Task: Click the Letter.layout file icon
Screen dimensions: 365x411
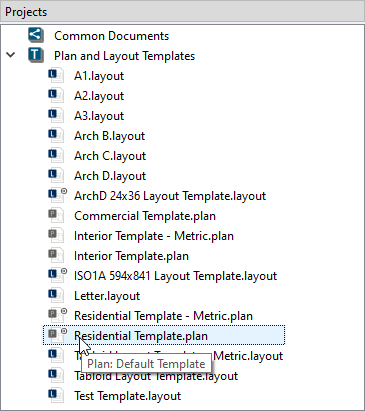Action: coord(56,295)
